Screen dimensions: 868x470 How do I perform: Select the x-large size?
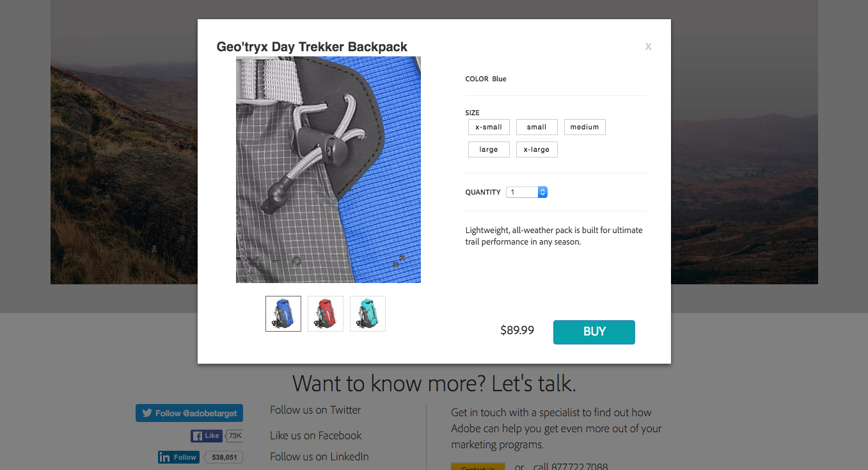[x=537, y=150]
